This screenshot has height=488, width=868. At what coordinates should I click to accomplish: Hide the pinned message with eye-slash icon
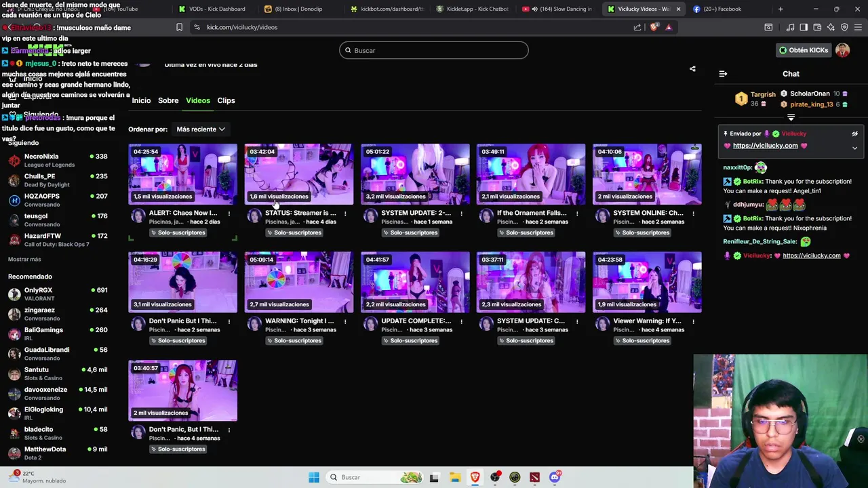854,134
